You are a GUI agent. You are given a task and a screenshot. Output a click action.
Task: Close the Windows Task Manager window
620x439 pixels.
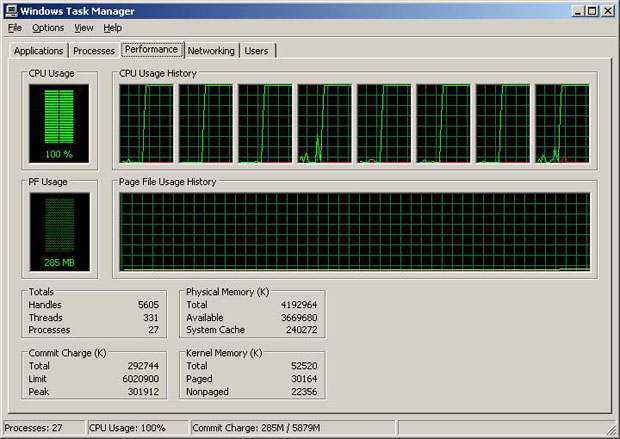(608, 10)
